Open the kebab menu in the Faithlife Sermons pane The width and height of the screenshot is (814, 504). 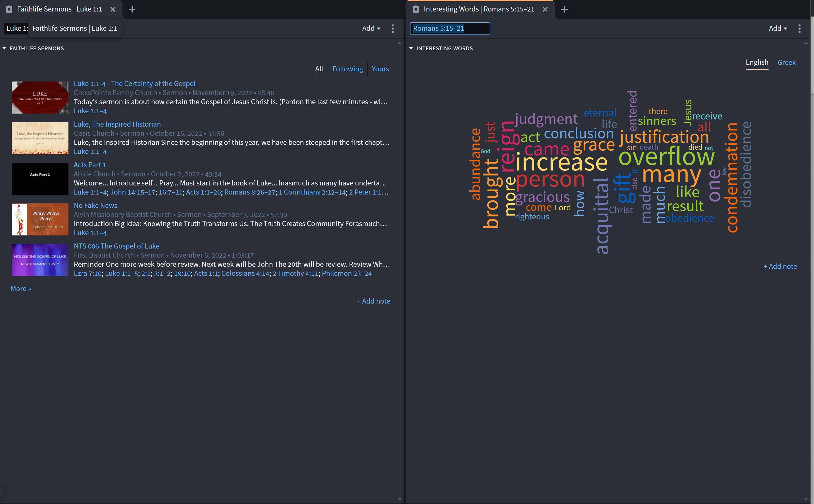393,28
